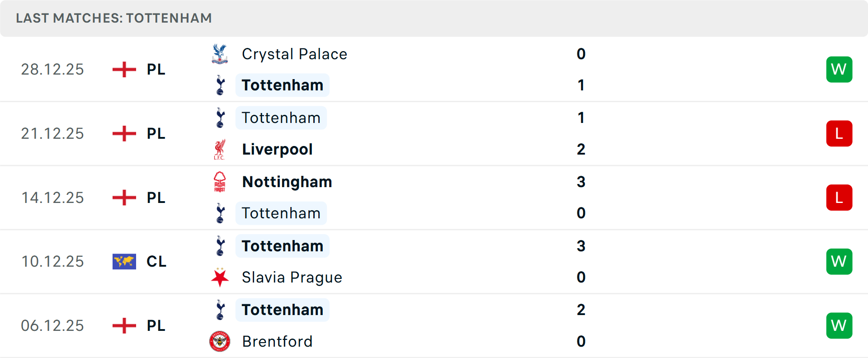Screen dimensions: 868x358
Task: Click England flag beside 28.12.25 match
Action: pyautogui.click(x=124, y=69)
